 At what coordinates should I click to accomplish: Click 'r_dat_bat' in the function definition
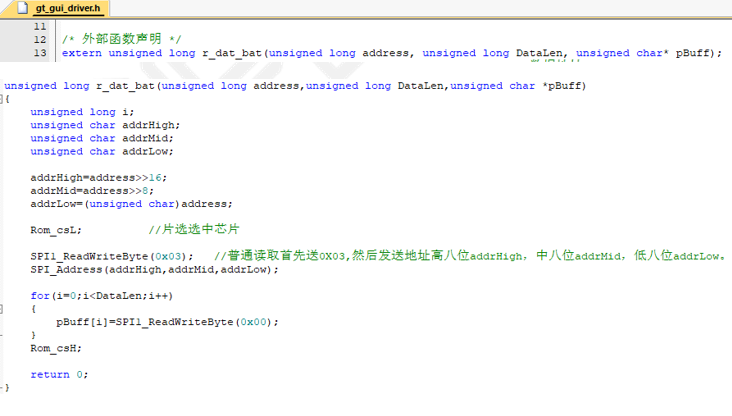tap(126, 86)
